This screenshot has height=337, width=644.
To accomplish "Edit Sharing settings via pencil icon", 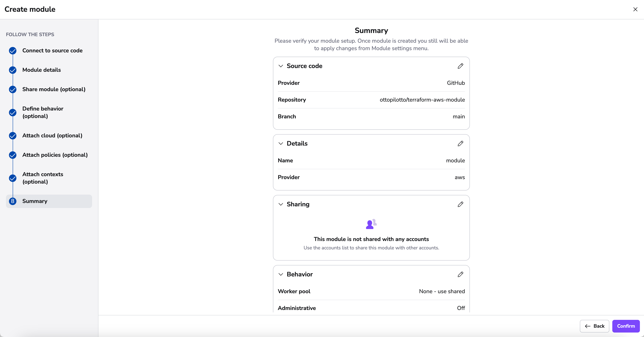I will click(x=460, y=204).
